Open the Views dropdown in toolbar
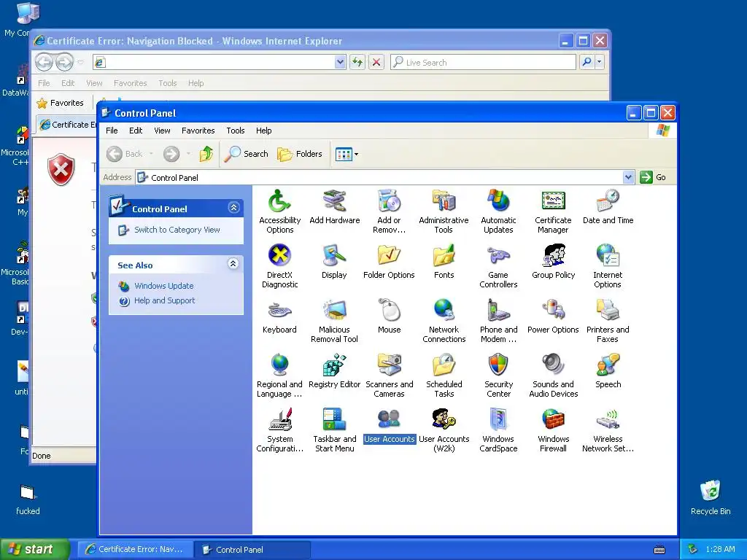The height and width of the screenshot is (560, 747). pos(347,154)
